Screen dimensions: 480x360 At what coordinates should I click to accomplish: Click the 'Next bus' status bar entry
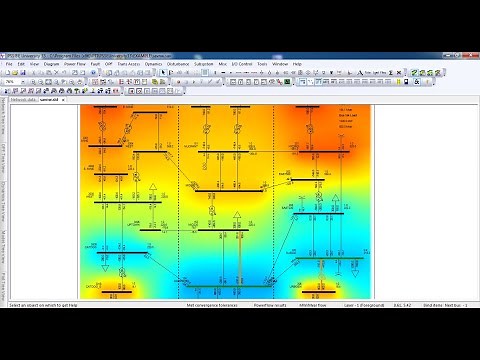pos(456,305)
